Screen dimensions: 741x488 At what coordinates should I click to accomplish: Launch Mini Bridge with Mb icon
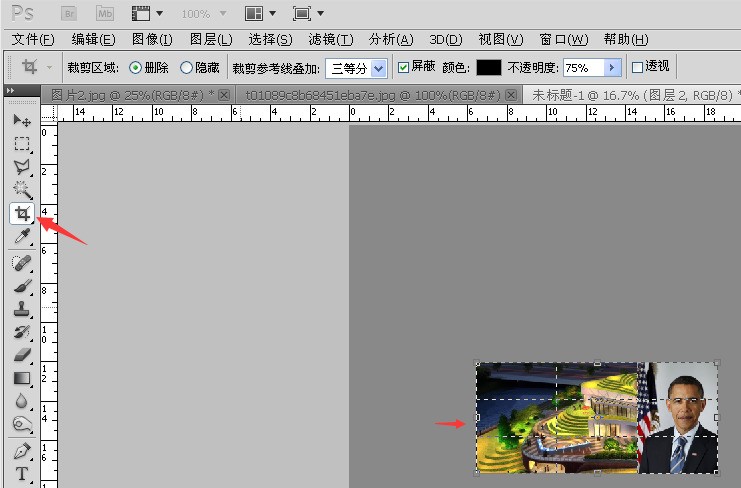click(x=105, y=14)
